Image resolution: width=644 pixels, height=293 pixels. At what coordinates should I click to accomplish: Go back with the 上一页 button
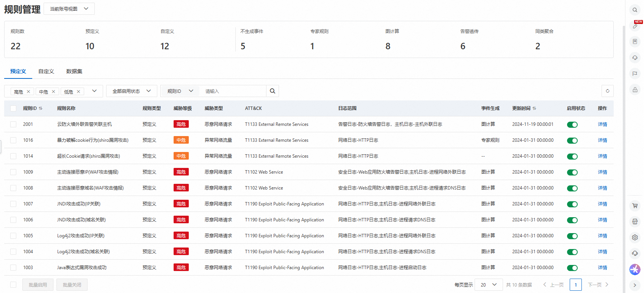pyautogui.click(x=553, y=285)
